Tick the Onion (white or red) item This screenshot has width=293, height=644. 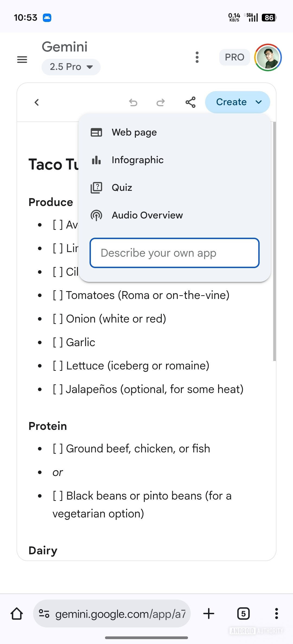tap(58, 319)
